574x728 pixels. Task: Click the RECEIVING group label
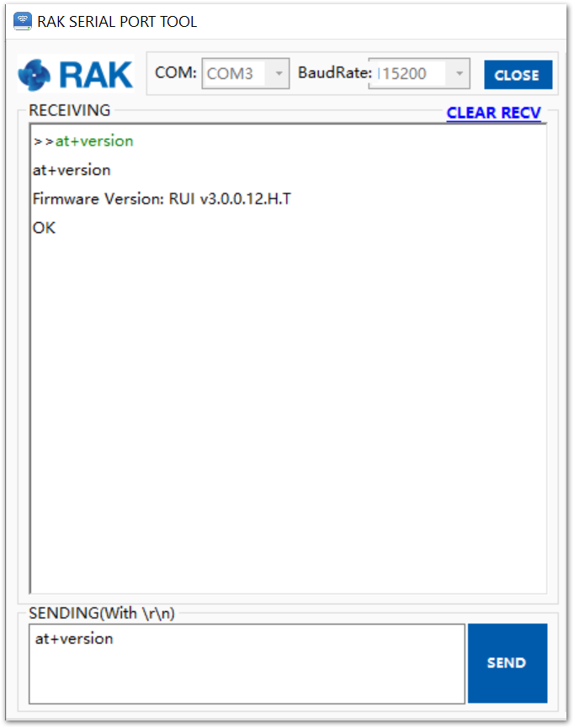[x=70, y=110]
